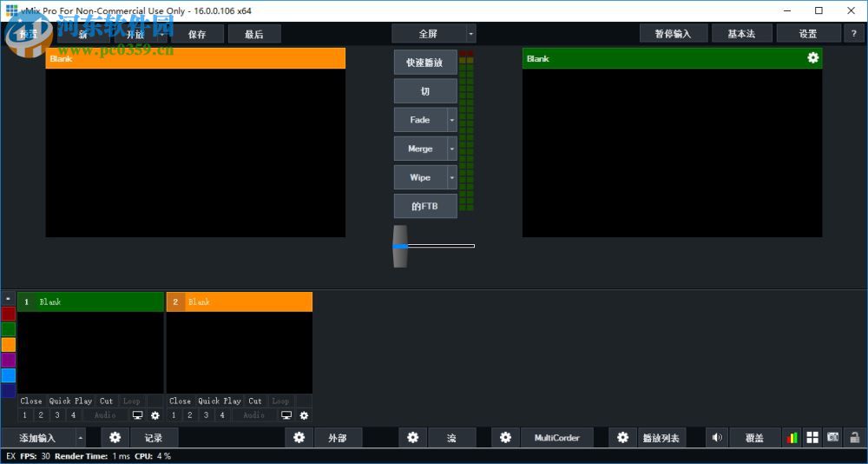Toggle overlay 2 on input 1

(x=41, y=415)
